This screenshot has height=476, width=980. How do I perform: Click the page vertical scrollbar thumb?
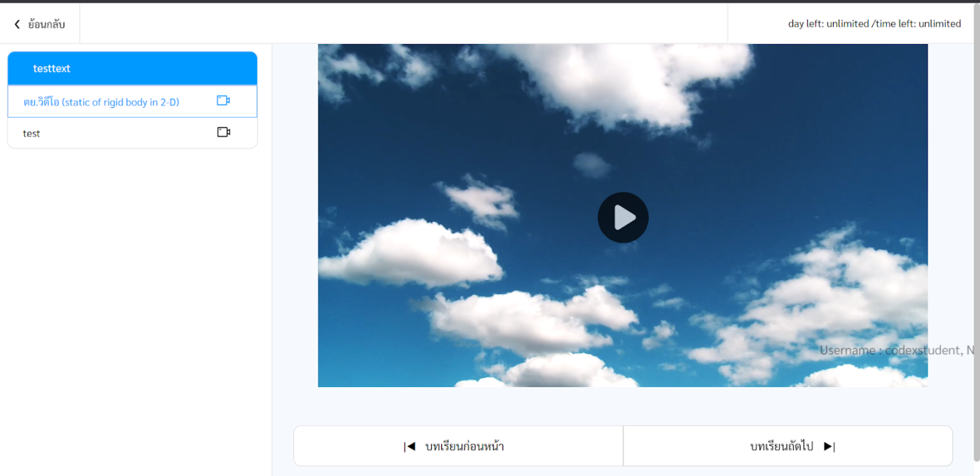[976, 252]
